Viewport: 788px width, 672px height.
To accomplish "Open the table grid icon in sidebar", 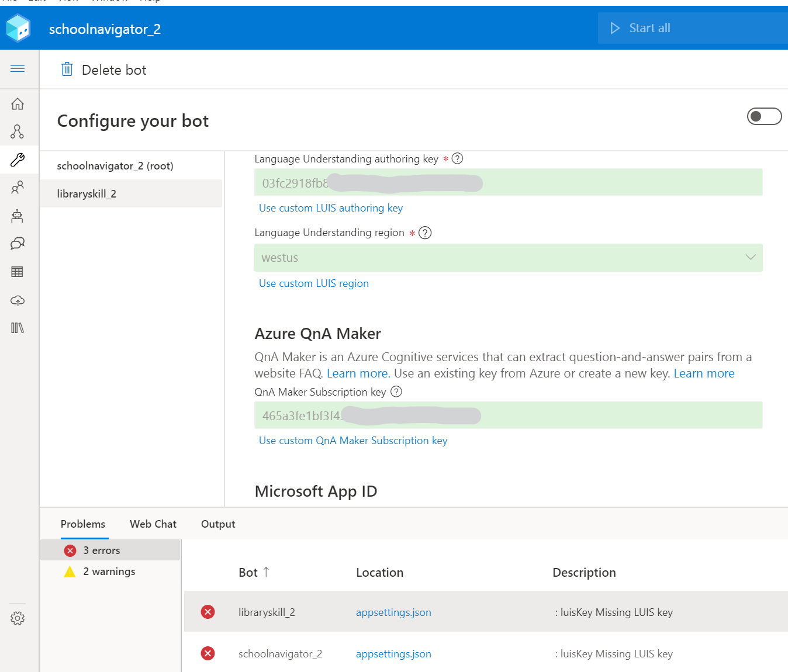I will coord(18,272).
